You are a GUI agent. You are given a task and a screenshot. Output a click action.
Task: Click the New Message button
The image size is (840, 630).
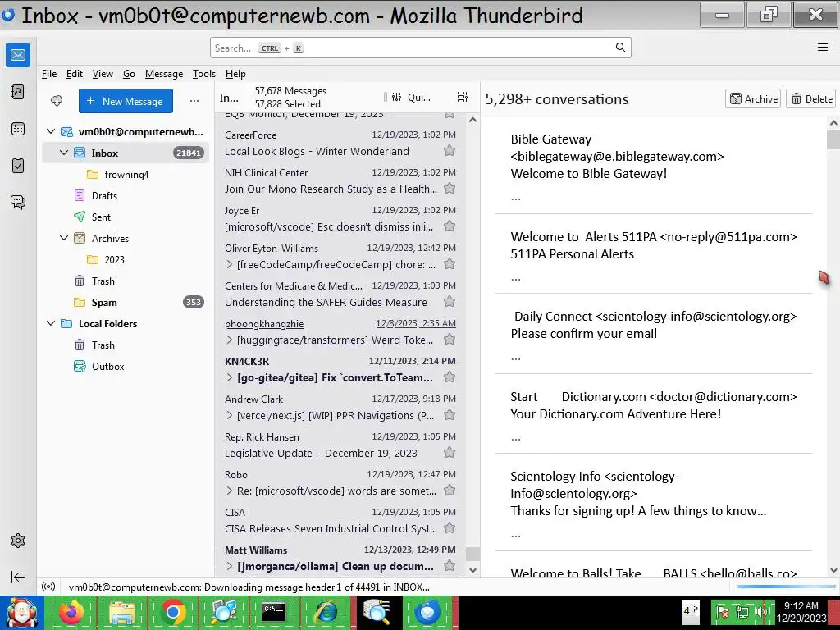point(126,101)
